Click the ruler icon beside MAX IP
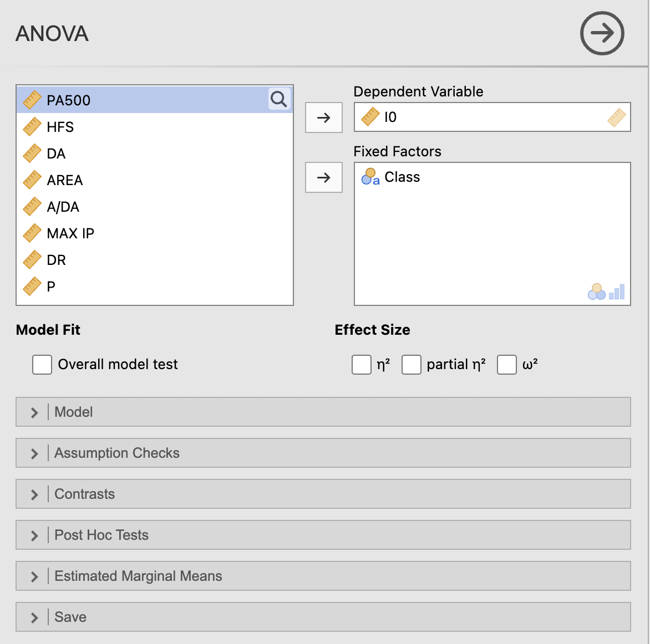Viewport: 650px width, 644px height. point(32,233)
